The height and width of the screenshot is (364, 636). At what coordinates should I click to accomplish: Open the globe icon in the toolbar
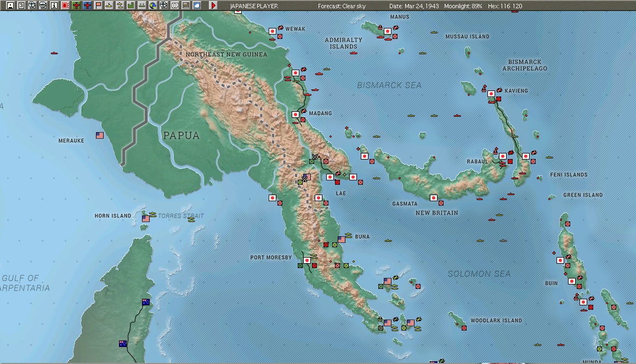coord(152,5)
